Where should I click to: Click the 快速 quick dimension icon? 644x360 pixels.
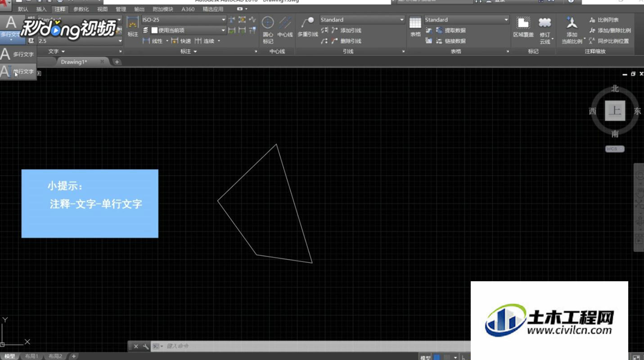[x=175, y=41]
